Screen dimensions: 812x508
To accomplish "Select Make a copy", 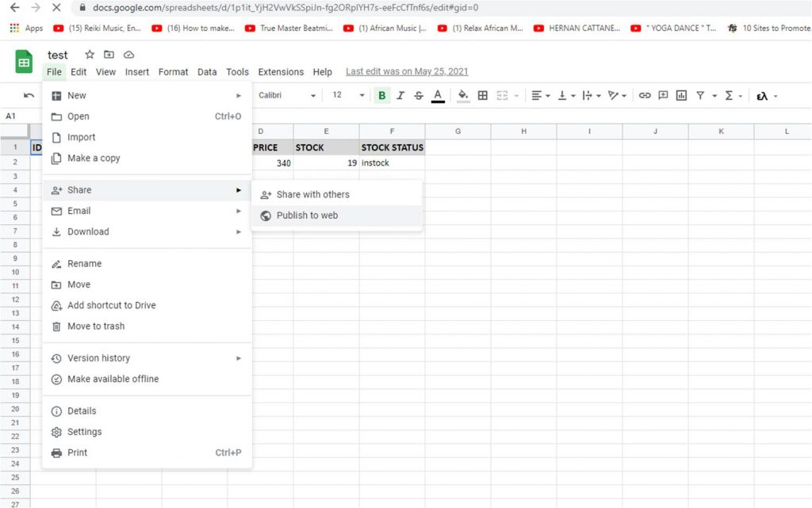I will [147, 158].
